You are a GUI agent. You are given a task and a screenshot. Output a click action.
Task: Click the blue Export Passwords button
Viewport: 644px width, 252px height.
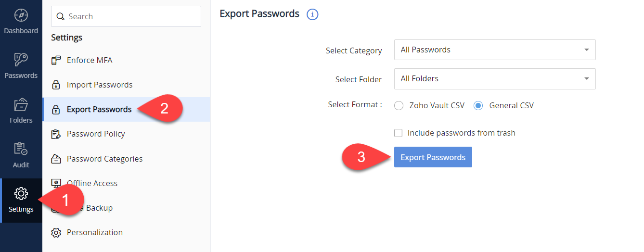pos(433,157)
